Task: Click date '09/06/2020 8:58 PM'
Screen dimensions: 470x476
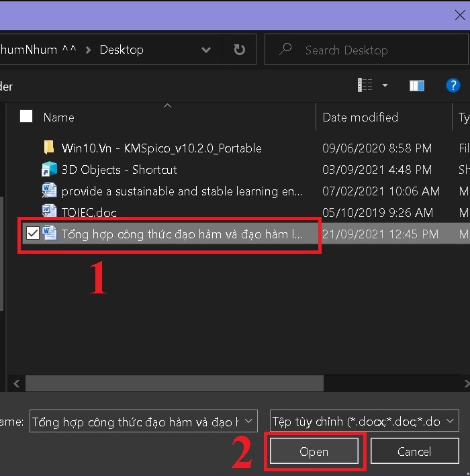Action: click(x=377, y=148)
